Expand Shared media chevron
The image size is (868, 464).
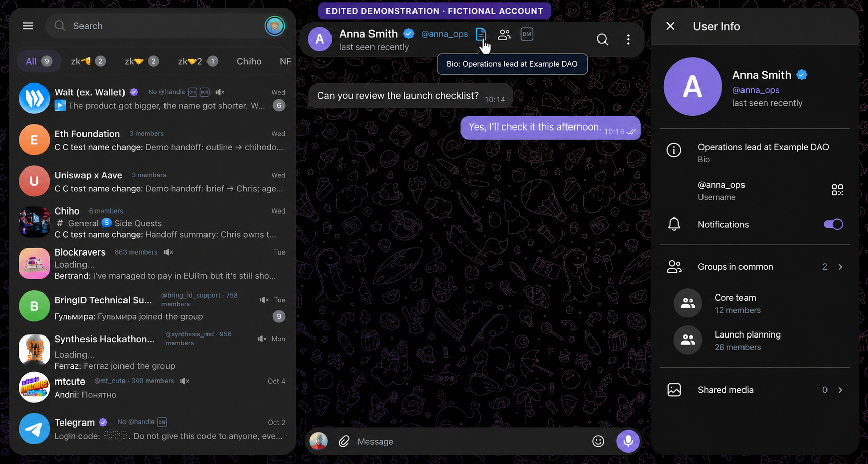click(840, 390)
